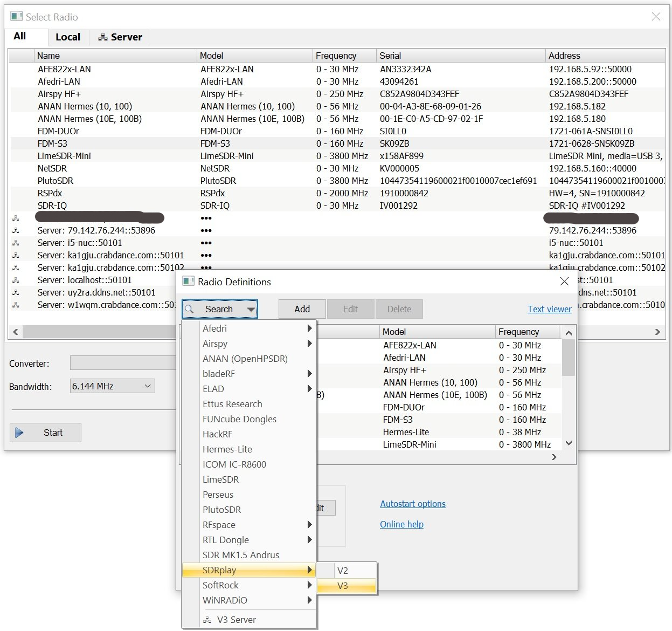This screenshot has width=672, height=631.
Task: Click the empty Converter input field
Action: pos(123,362)
